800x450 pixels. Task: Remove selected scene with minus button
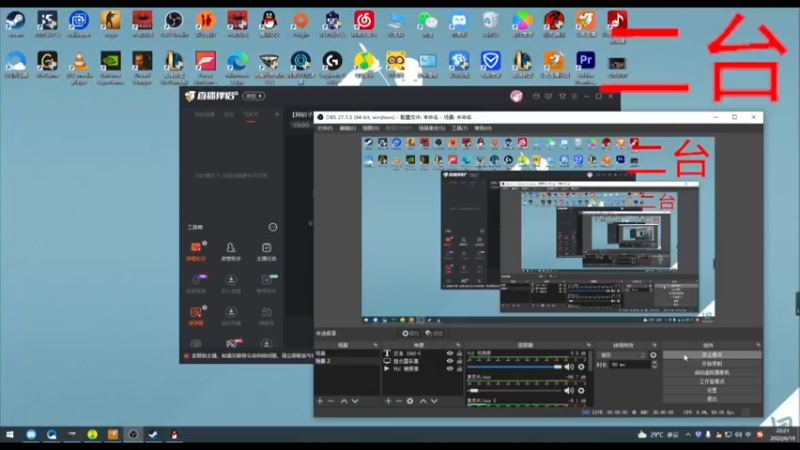point(331,401)
